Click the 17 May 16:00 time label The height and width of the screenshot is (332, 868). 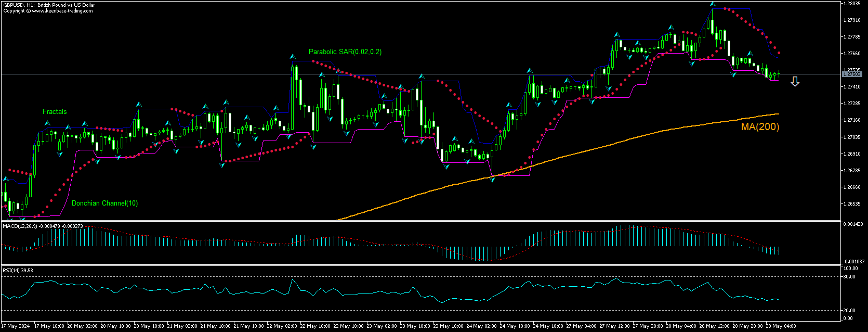click(49, 326)
